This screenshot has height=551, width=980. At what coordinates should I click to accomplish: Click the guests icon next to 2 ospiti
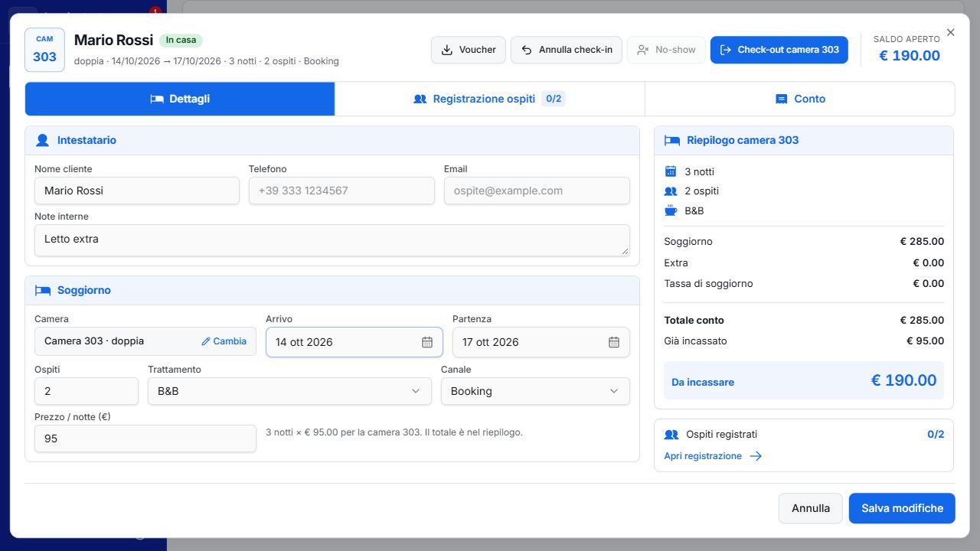pyautogui.click(x=671, y=191)
